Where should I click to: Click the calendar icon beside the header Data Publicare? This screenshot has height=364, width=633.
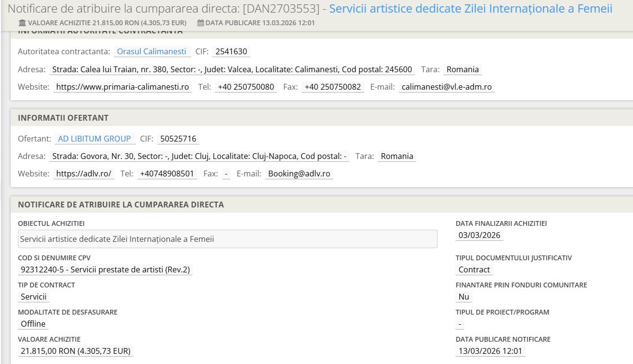click(201, 23)
